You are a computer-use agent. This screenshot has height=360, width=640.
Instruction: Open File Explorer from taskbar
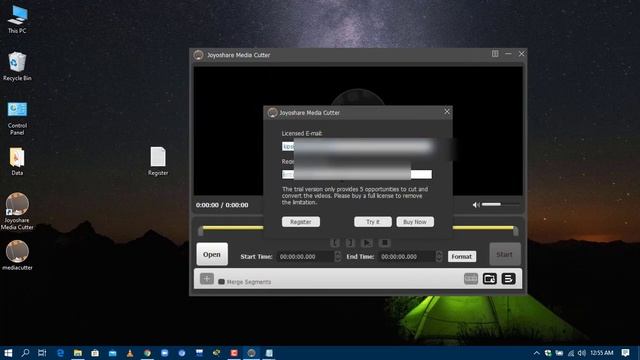[x=78, y=353]
